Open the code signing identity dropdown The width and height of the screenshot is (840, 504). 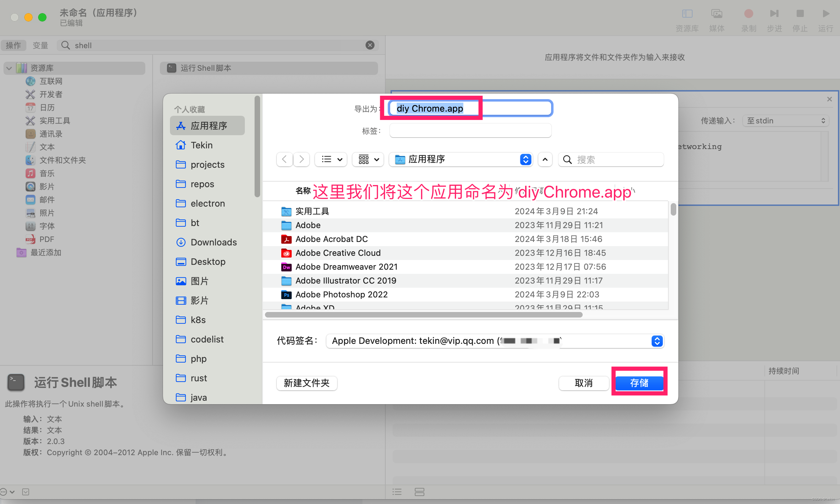[x=495, y=341]
